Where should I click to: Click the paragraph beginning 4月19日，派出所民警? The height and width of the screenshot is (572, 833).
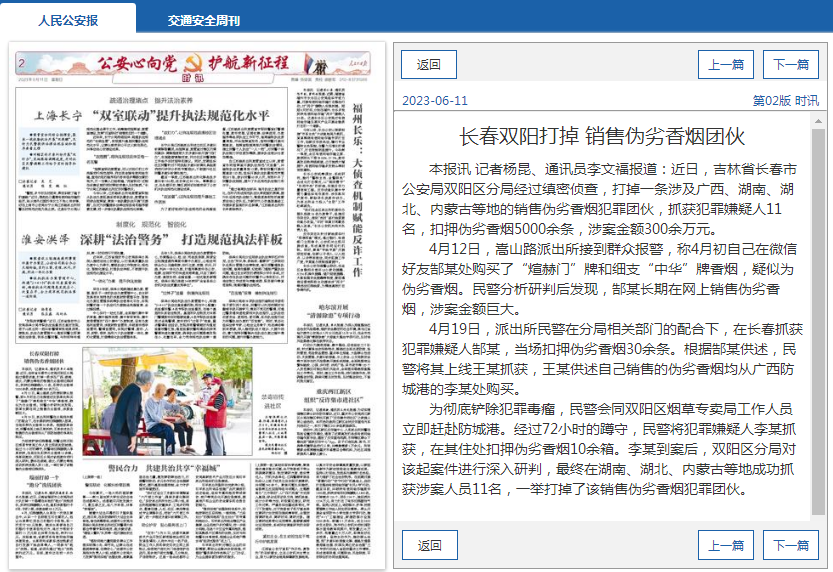(602, 359)
